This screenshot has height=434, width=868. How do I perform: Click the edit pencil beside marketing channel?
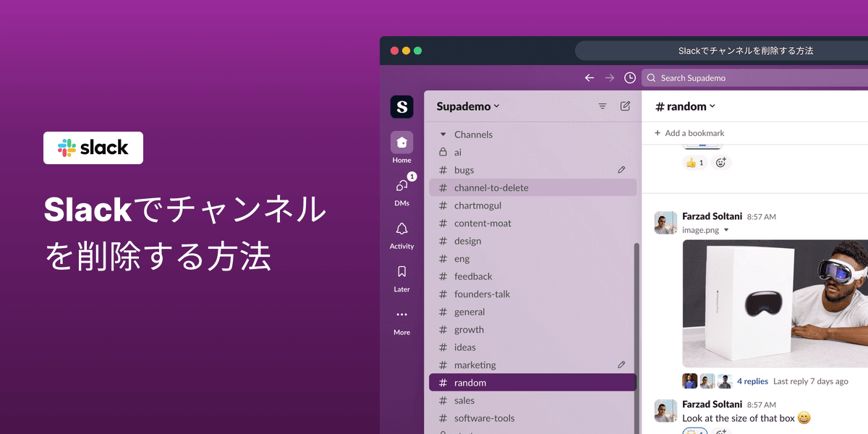621,365
